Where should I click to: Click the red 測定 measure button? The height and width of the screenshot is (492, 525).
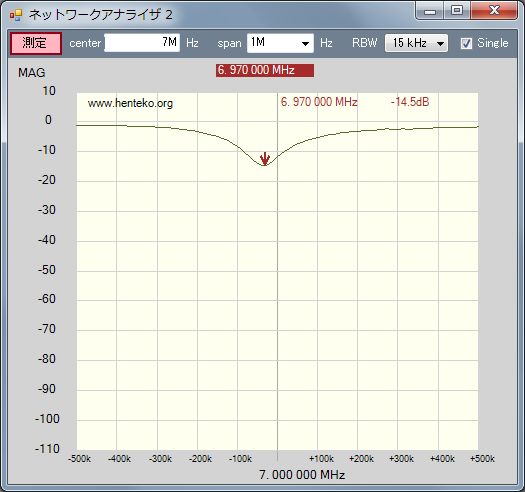coord(35,43)
